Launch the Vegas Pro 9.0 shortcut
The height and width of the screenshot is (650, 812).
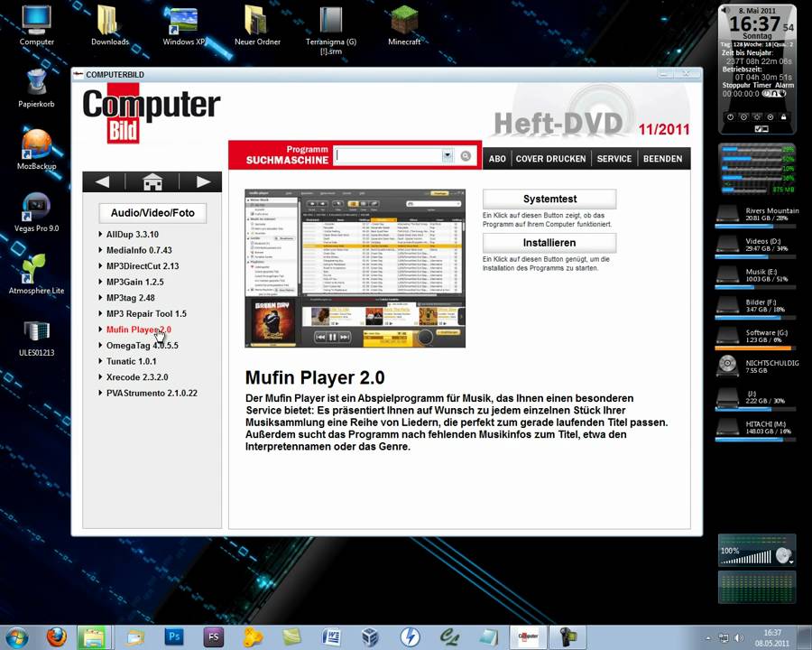[36, 211]
